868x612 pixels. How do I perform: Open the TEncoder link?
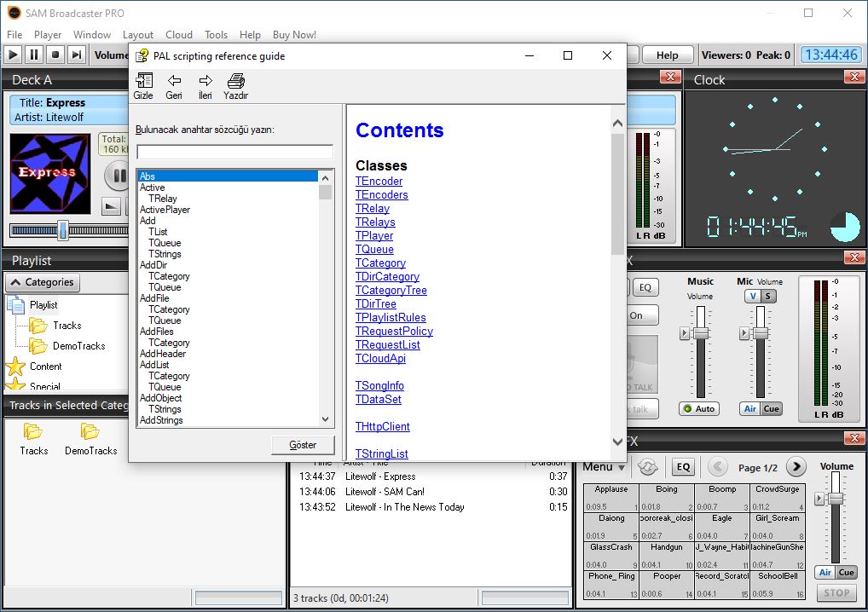pyautogui.click(x=379, y=181)
